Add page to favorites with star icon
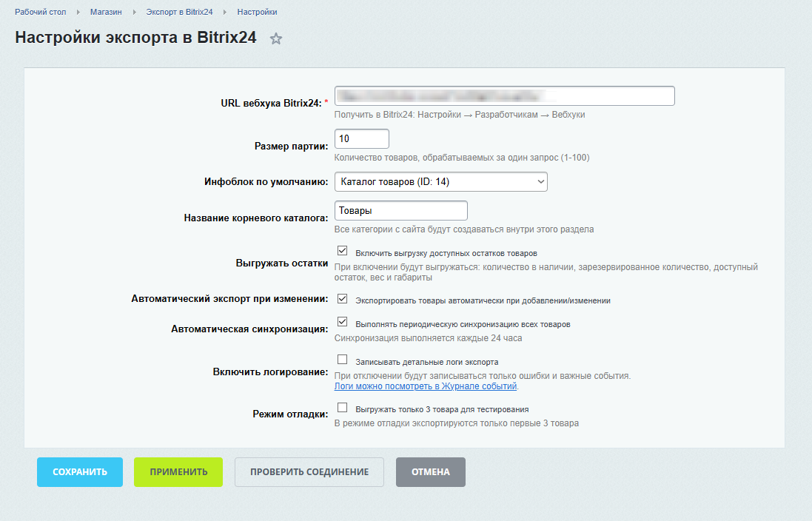The width and height of the screenshot is (812, 521). [276, 38]
